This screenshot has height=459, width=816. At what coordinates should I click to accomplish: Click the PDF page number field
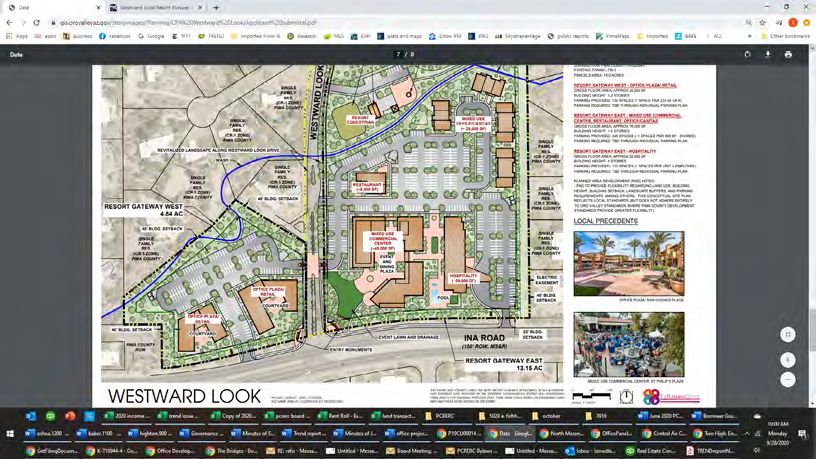point(398,54)
